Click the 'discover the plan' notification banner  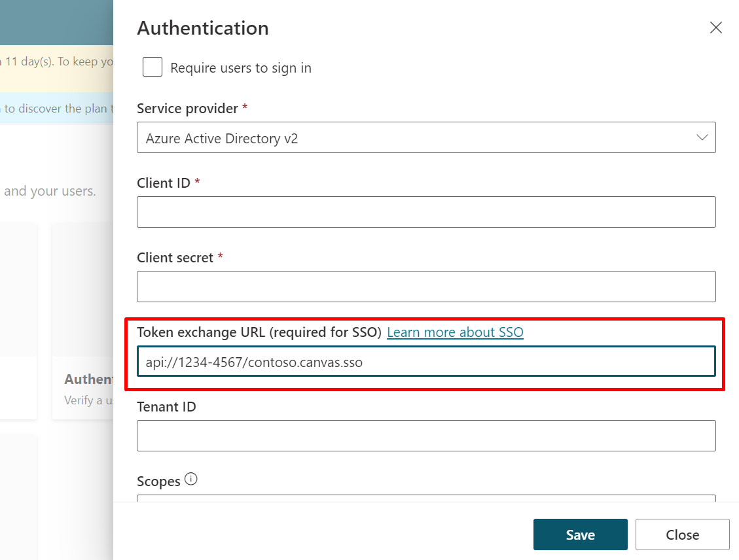[56, 109]
